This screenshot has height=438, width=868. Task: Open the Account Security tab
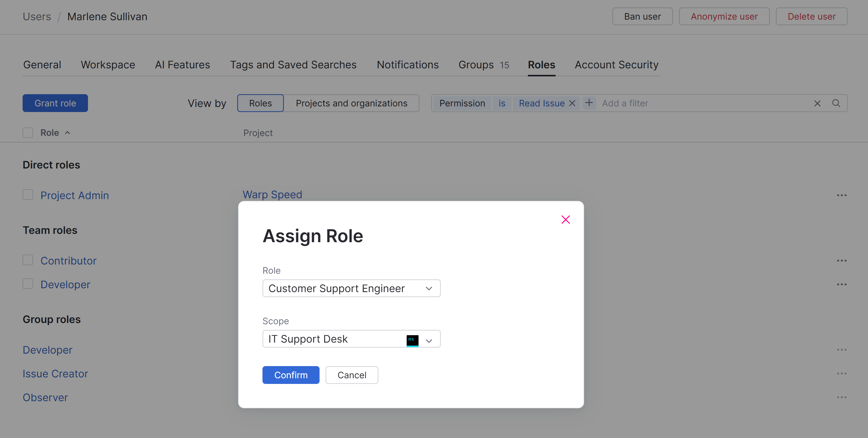[x=616, y=65]
